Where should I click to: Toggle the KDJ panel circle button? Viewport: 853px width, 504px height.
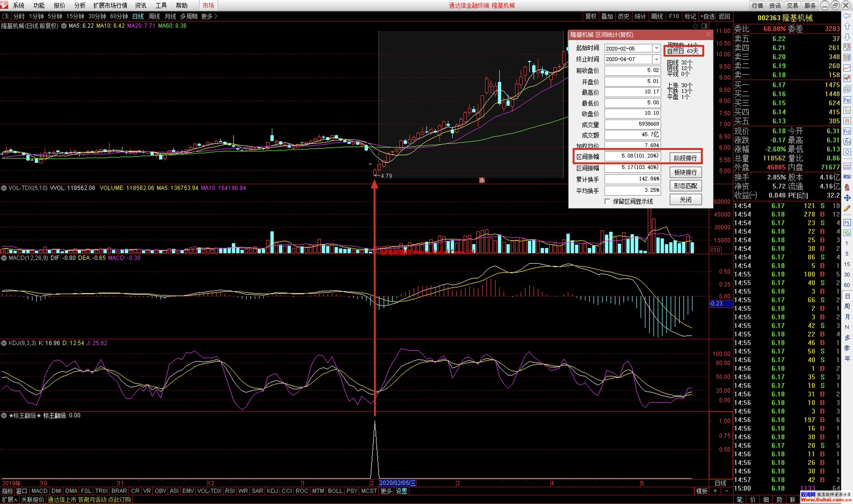point(4,343)
